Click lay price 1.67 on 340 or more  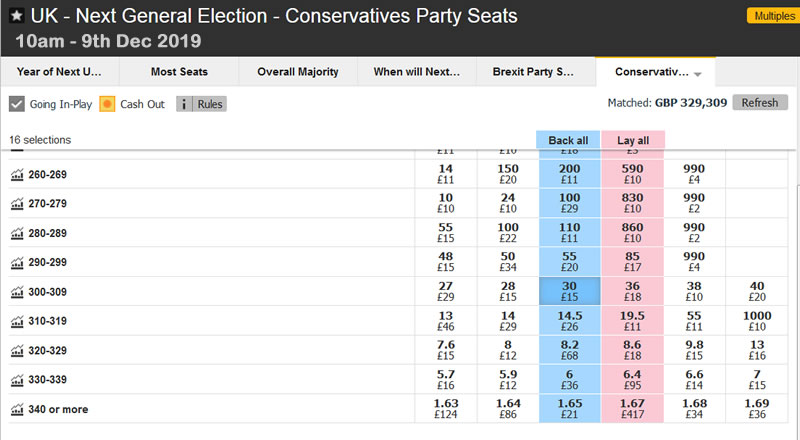click(x=631, y=409)
